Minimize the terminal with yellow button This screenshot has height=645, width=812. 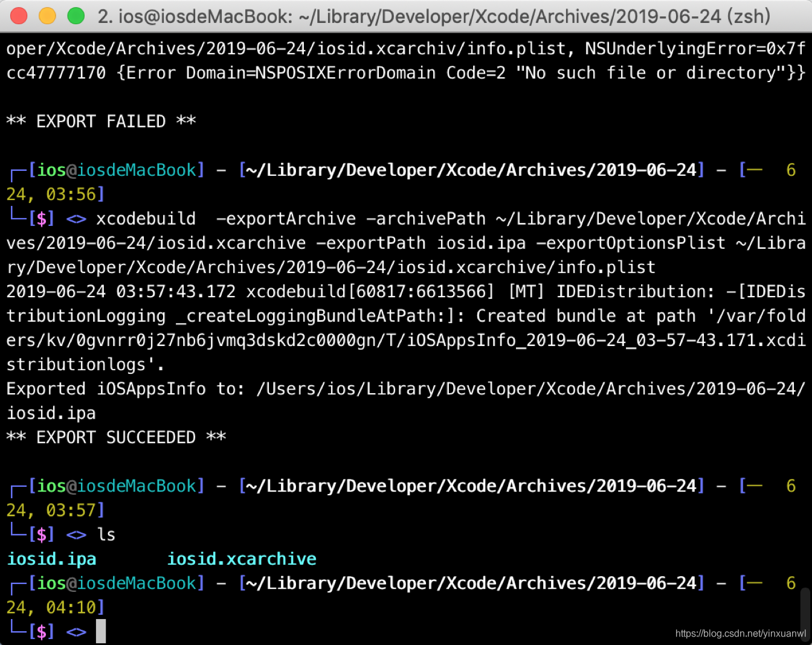(x=47, y=16)
